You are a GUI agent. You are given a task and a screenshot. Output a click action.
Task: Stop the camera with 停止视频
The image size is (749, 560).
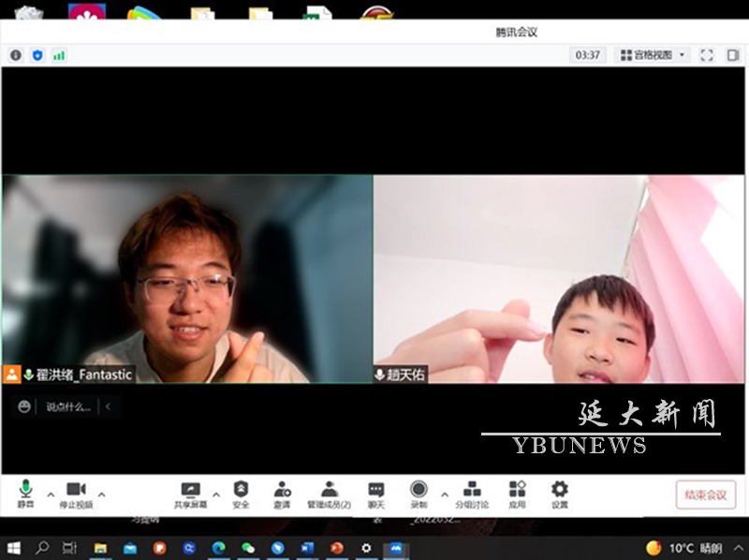coord(76,494)
